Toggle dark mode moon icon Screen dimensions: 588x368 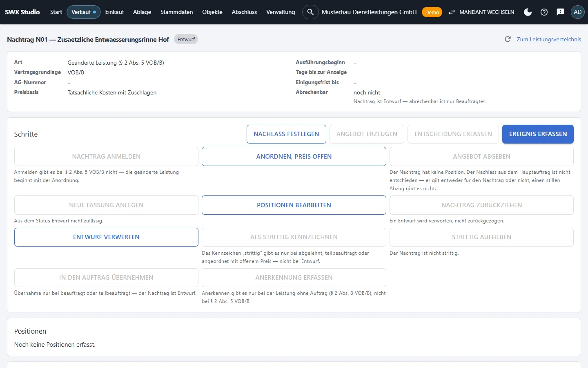[528, 12]
